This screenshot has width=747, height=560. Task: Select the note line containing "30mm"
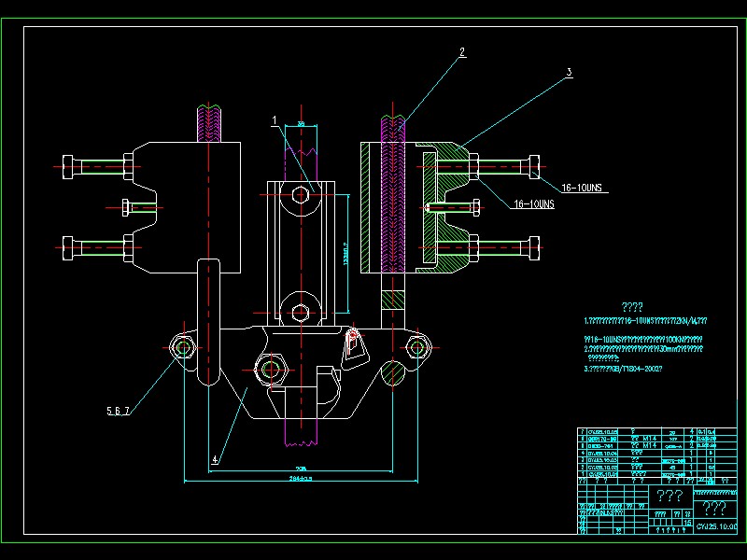coord(643,349)
